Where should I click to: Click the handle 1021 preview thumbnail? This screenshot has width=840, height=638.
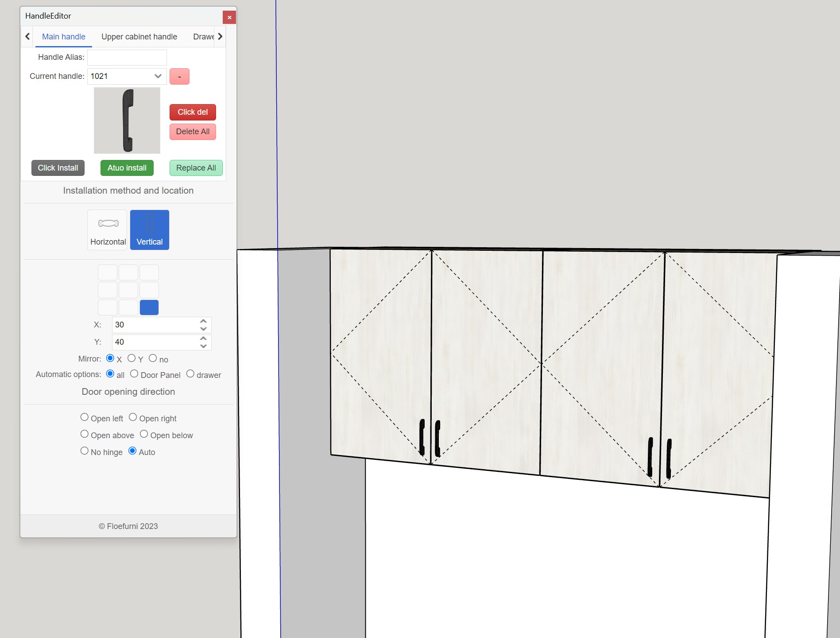(127, 120)
